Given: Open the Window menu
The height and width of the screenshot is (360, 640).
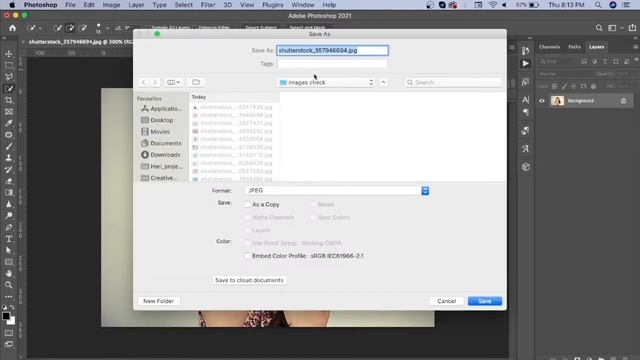Looking at the screenshot, I should 303,5.
